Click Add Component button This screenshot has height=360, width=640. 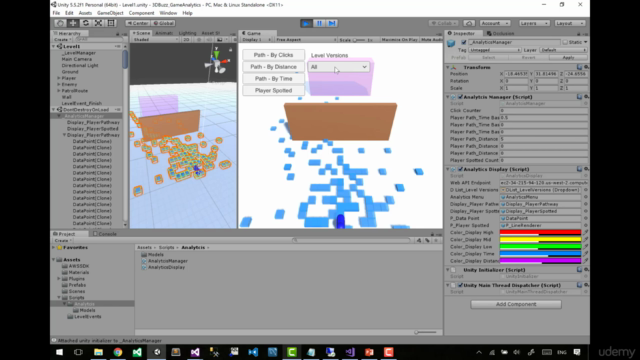click(x=516, y=304)
